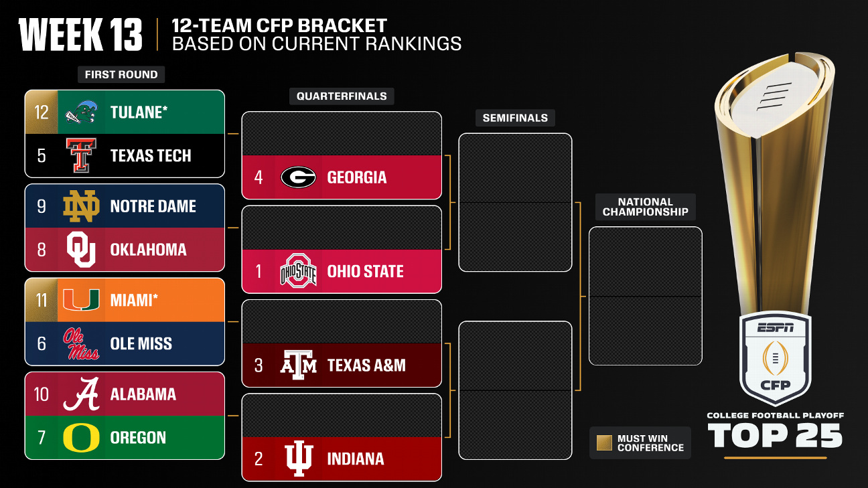Click the Oregon O logo

81,438
